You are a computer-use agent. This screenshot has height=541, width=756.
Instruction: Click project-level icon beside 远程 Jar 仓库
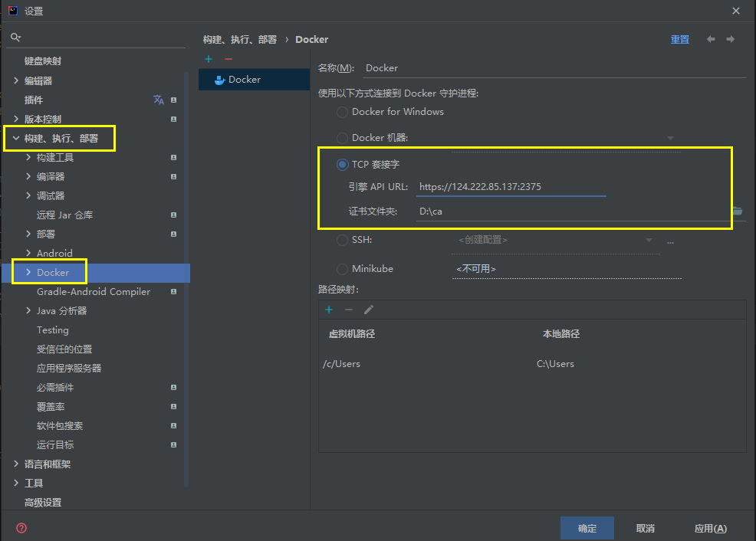click(173, 215)
